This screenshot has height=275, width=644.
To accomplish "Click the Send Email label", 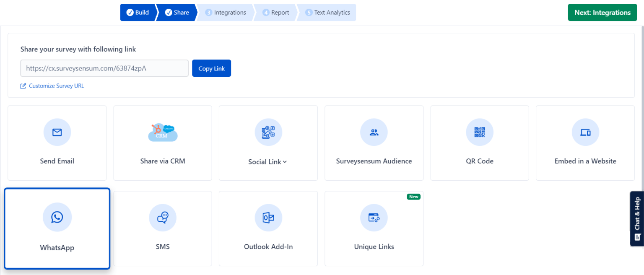I will point(57,161).
